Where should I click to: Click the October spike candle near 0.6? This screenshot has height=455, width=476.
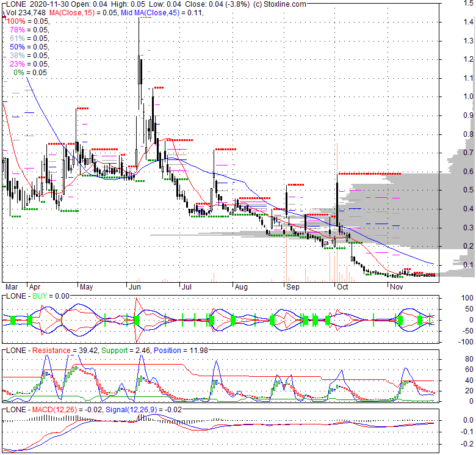(x=337, y=200)
